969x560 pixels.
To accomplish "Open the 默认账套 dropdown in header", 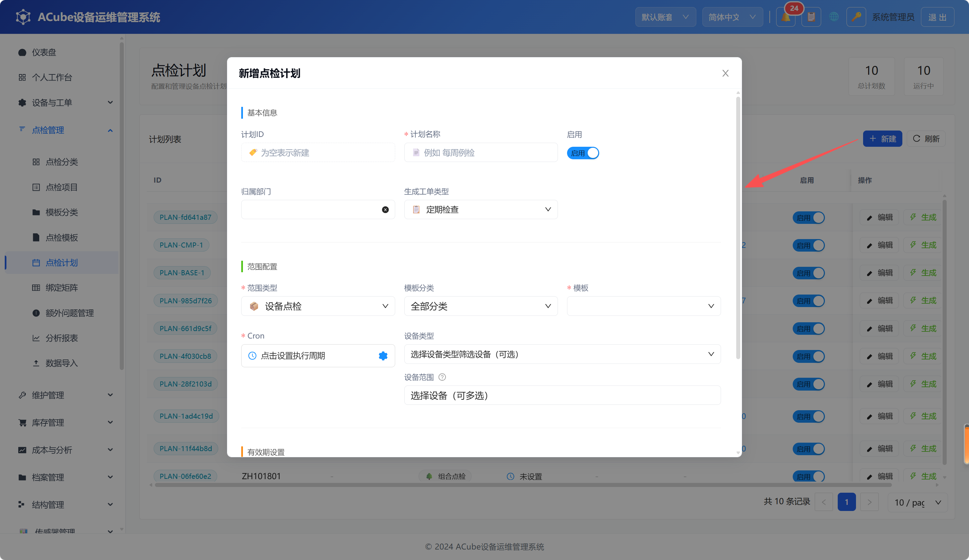I will click(665, 17).
